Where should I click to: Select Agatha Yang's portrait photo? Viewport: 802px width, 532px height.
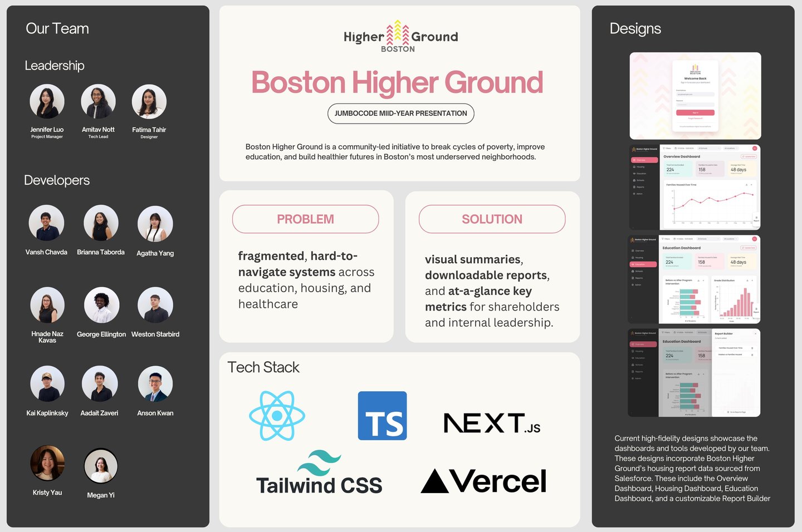click(155, 223)
